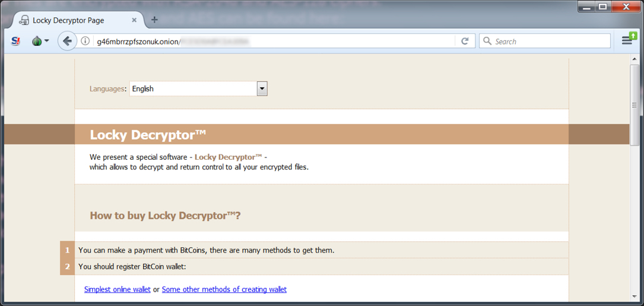Screen dimensions: 644x306
Task: Select the English language combo box
Action: coord(198,89)
